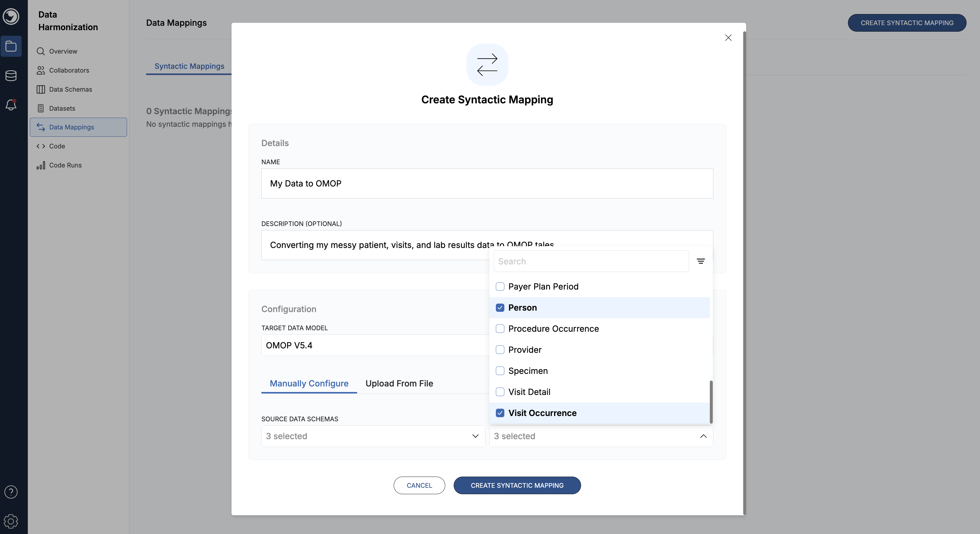This screenshot has height=534, width=980.
Task: Select the Syntactic Mappings tab
Action: 189,66
